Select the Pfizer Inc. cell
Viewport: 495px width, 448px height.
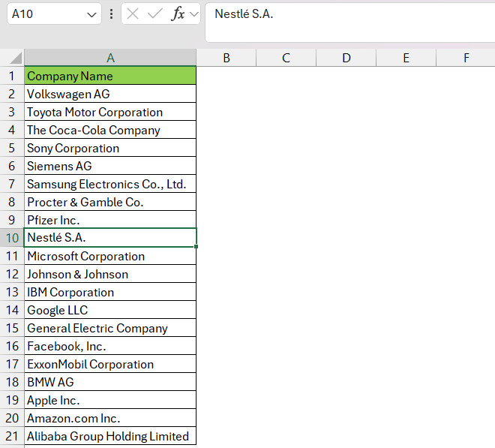(110, 220)
